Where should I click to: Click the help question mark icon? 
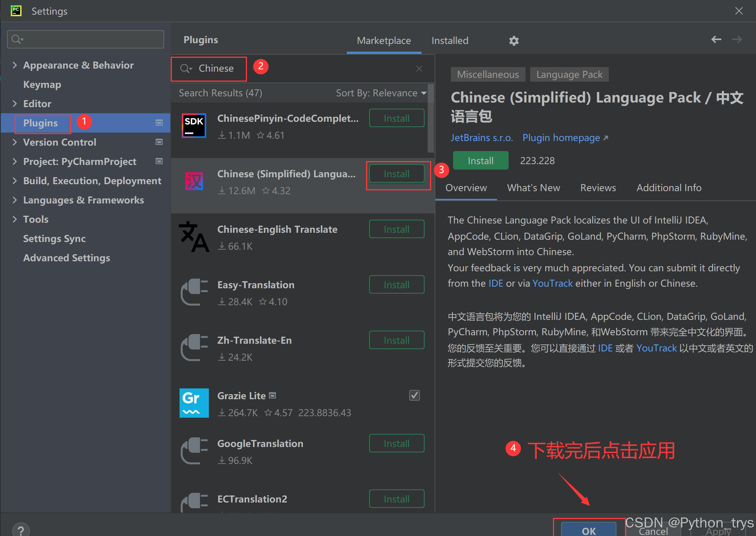tap(21, 529)
